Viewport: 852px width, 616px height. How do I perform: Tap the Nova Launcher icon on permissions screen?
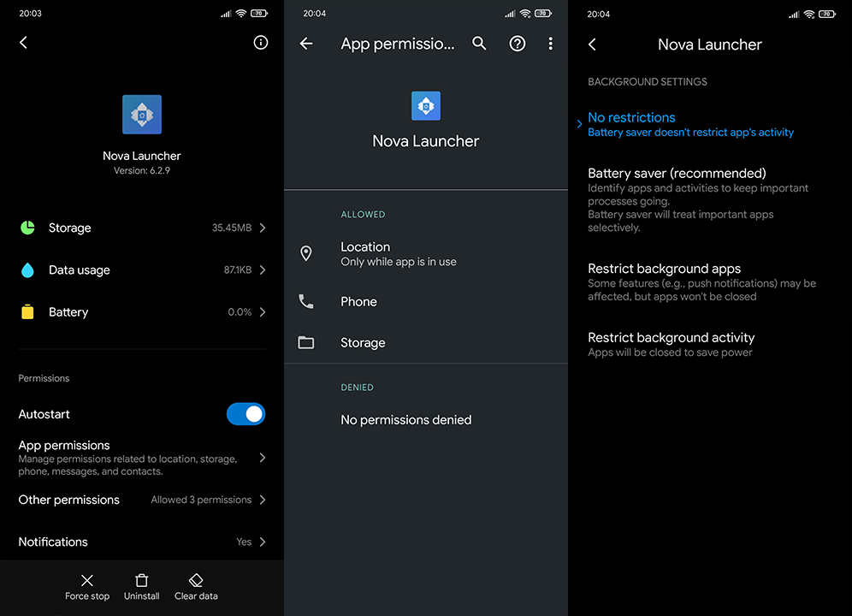[426, 105]
